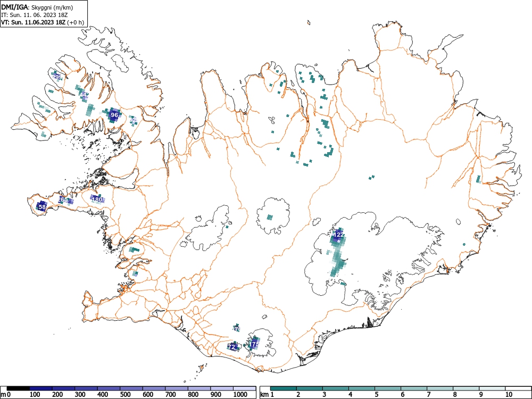This screenshot has height=399, width=532.
Task: Click the "1000" legend tick label
Action: coord(240,395)
